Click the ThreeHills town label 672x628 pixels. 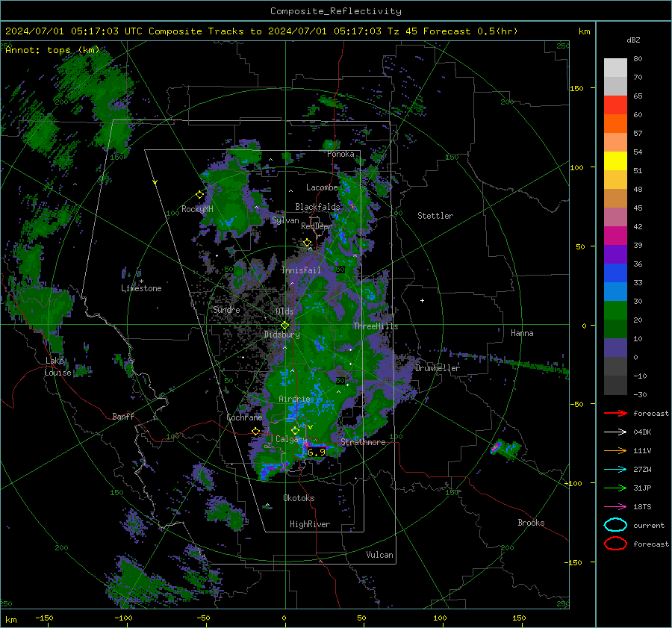click(x=376, y=326)
